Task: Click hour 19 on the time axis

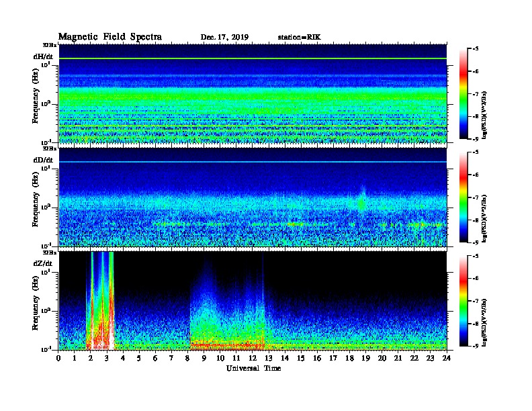Action: [365, 358]
